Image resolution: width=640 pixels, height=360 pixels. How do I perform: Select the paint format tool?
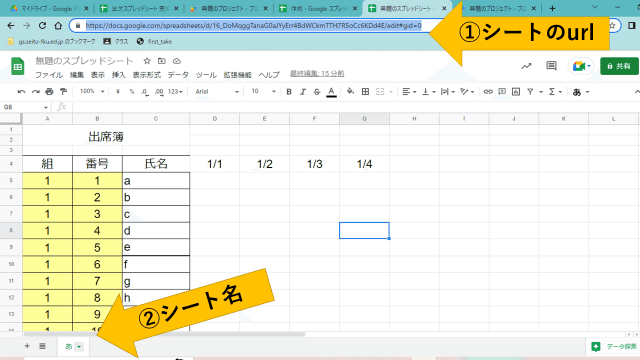(x=63, y=92)
